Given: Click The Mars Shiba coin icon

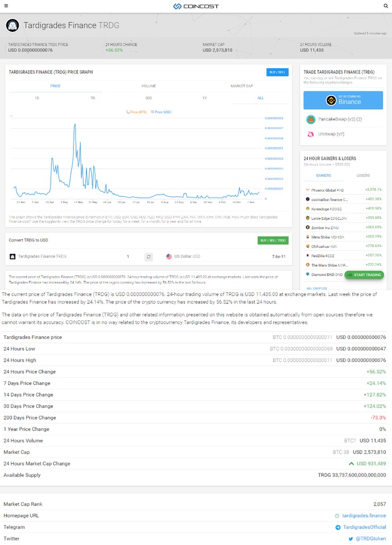Looking at the screenshot, I should (308, 265).
